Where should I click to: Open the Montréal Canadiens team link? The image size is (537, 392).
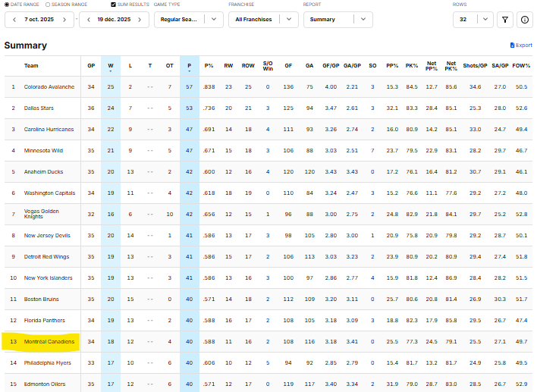tap(49, 342)
